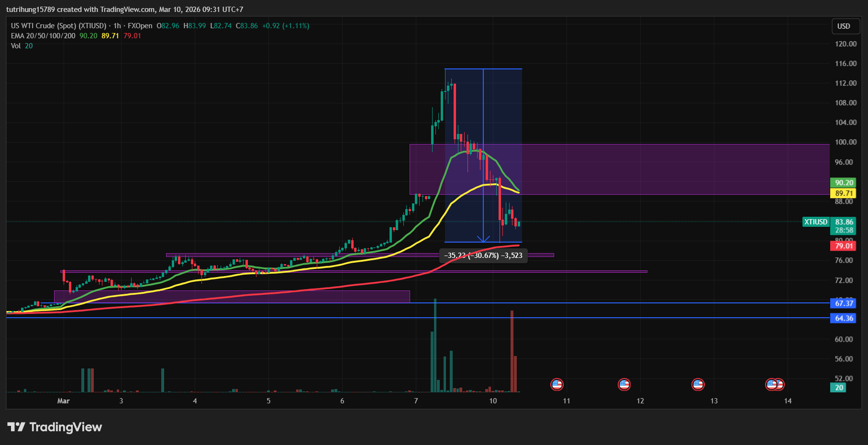The image size is (868, 445).
Task: Open the USD currency selector
Action: tap(843, 26)
